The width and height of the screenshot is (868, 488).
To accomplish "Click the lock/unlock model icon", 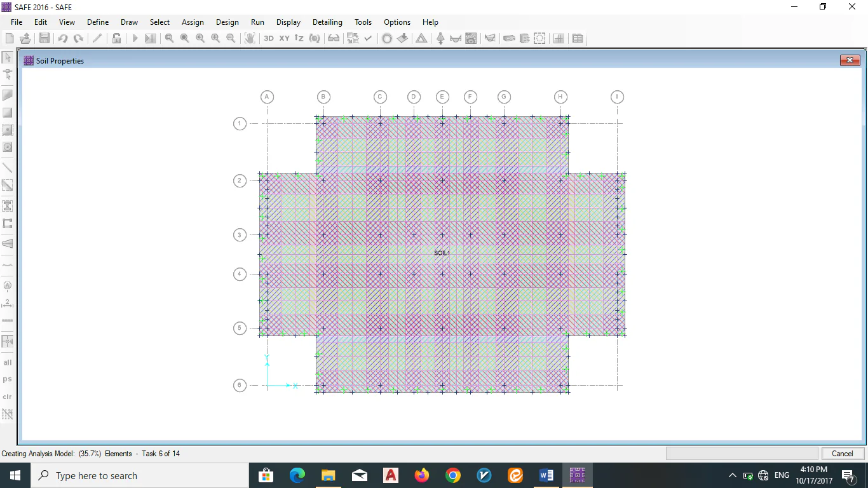I will [x=116, y=38].
